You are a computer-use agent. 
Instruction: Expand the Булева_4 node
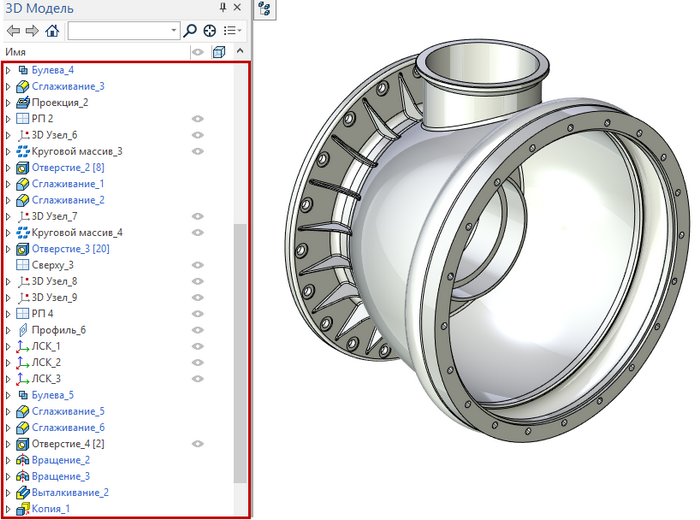pos(9,70)
